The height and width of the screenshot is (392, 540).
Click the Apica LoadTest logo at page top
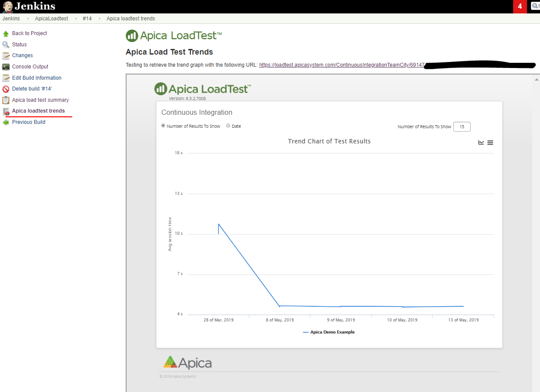(x=174, y=36)
